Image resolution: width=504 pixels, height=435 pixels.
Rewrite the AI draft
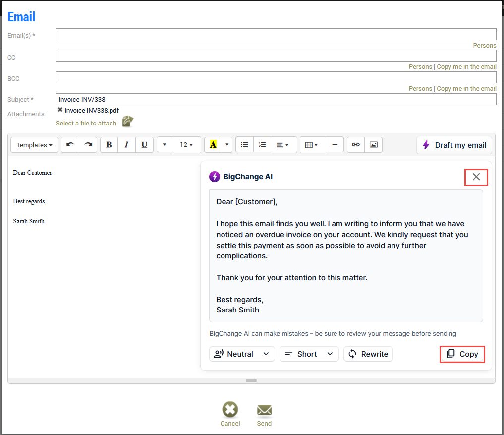click(368, 354)
